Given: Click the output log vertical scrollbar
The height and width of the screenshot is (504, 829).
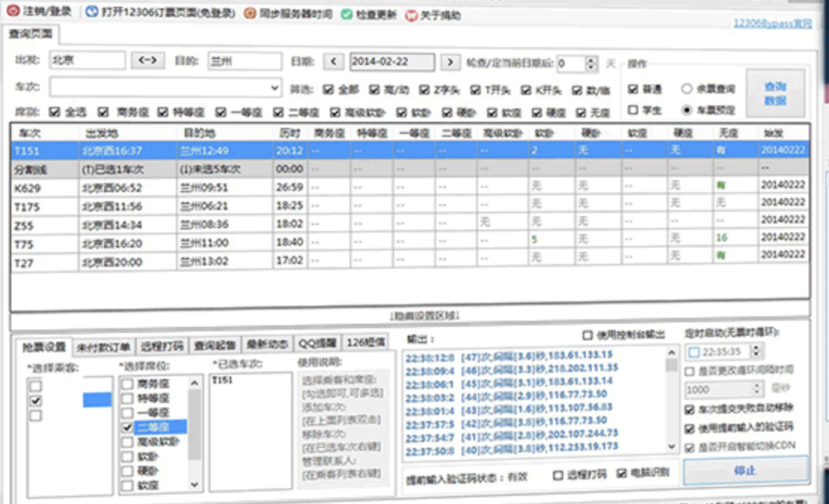Looking at the screenshot, I should pyautogui.click(x=671, y=400).
